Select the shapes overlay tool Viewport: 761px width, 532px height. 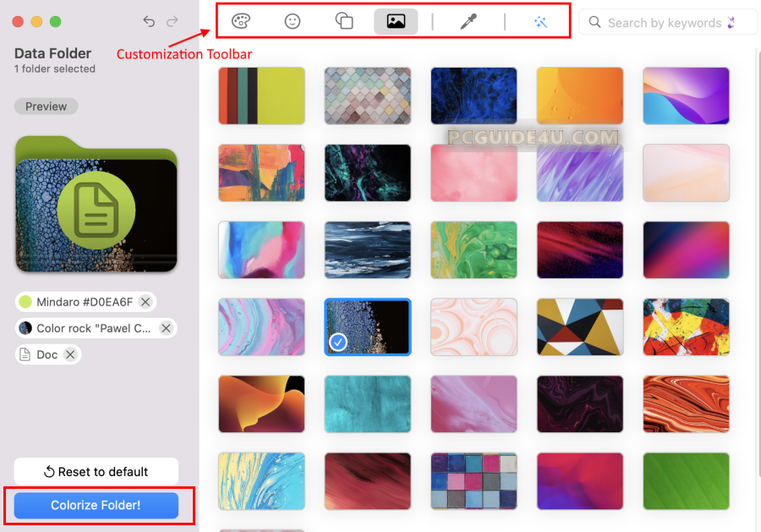click(344, 22)
